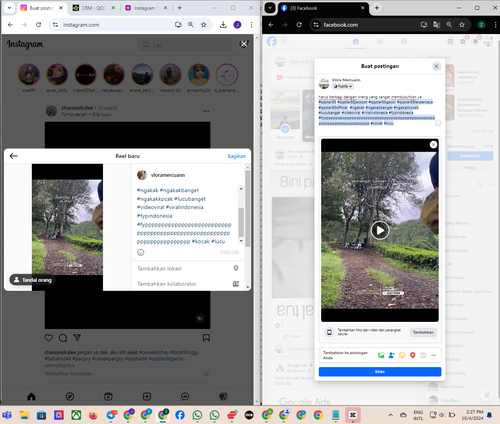Remove the attached video from Facebook post
Viewport: 500px width, 424px height.
(x=433, y=144)
